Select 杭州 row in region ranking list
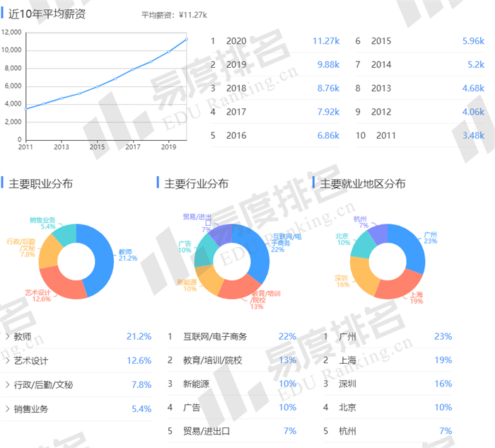 pos(346,430)
